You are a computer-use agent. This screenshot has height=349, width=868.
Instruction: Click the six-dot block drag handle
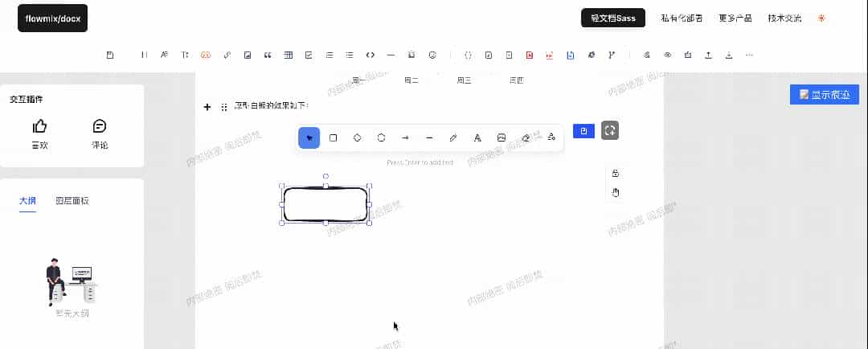point(224,107)
